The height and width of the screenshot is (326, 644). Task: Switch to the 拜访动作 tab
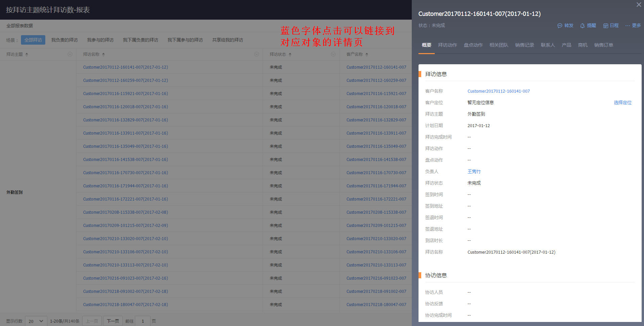point(447,45)
